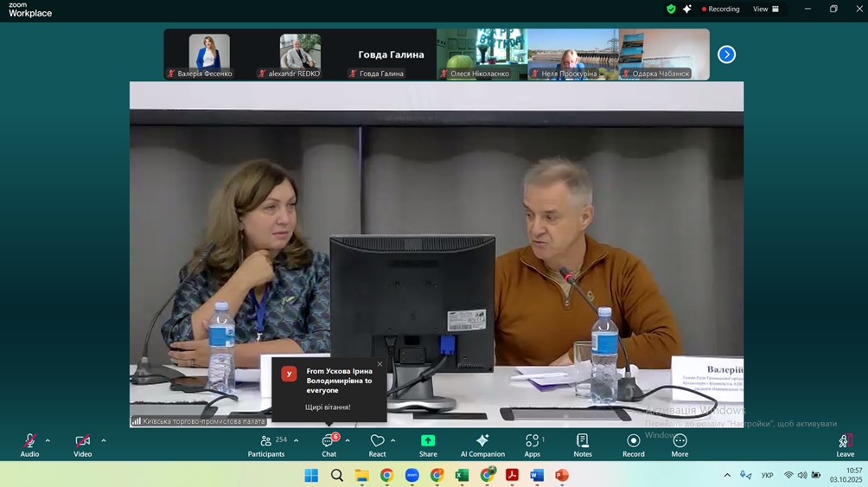Expand video options arrow next to Video
868x487 pixels.
[x=104, y=440]
